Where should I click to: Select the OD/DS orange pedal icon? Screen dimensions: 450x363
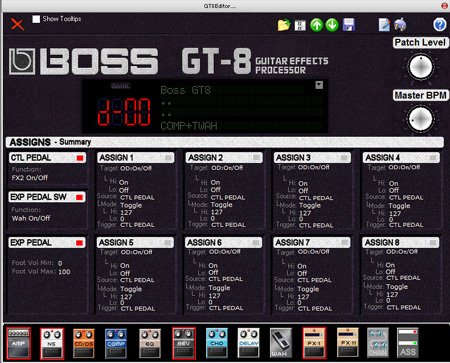pyautogui.click(x=84, y=343)
